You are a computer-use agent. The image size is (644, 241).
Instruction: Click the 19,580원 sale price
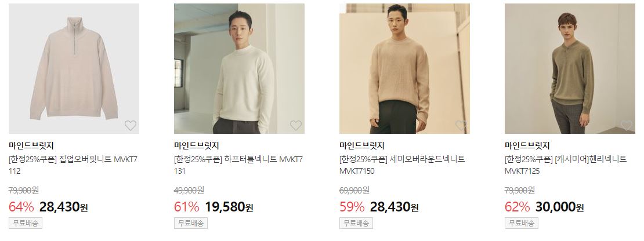(229, 207)
